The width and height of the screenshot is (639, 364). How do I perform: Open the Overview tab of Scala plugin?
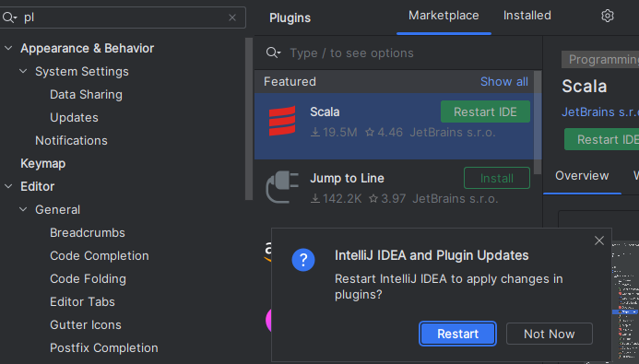tap(582, 176)
